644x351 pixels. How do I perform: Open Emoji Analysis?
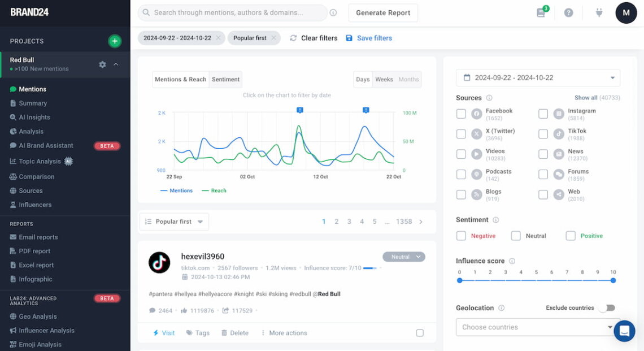click(x=40, y=344)
